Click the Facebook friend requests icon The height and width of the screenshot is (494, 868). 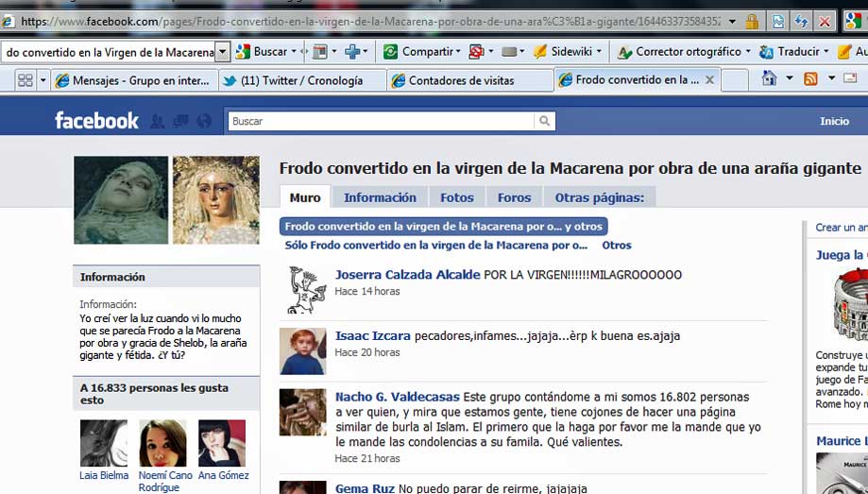point(157,121)
